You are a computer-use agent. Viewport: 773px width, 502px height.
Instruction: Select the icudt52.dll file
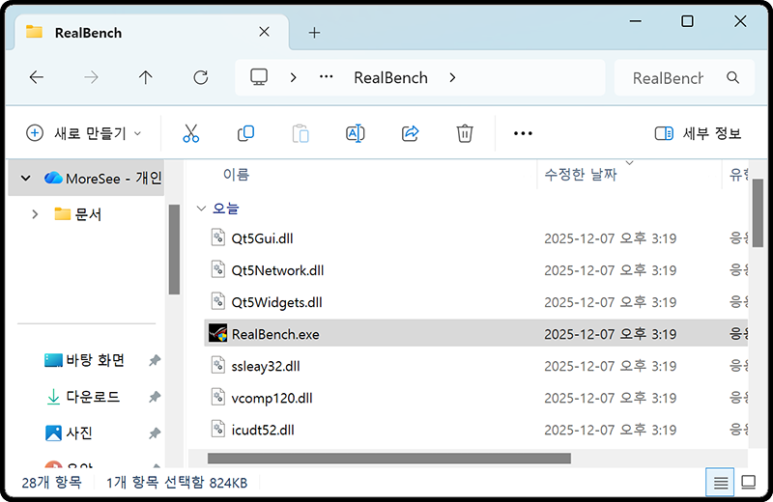pos(476,430)
